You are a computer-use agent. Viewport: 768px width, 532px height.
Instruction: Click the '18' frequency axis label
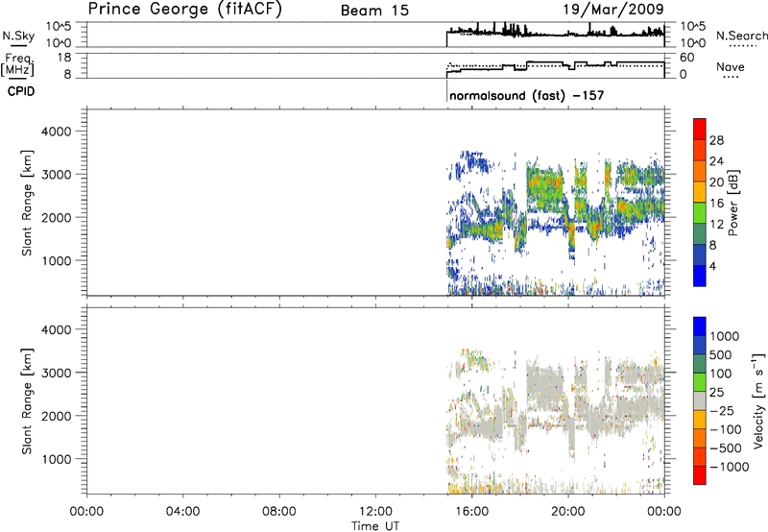pos(64,58)
